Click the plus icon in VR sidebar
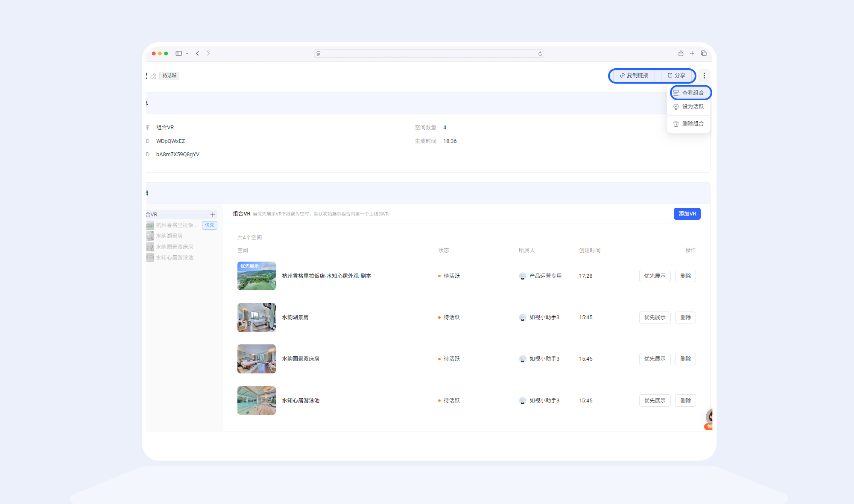Viewport: 854px width, 504px height. point(212,215)
